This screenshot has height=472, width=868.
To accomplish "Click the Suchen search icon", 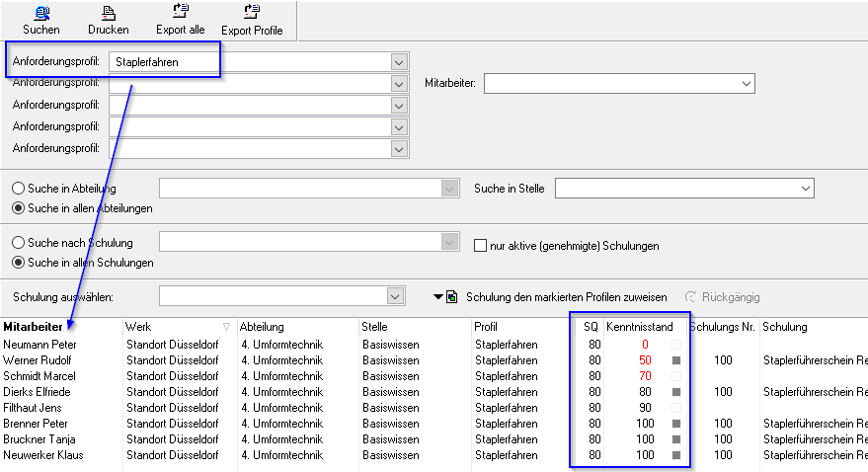I will coord(39,13).
